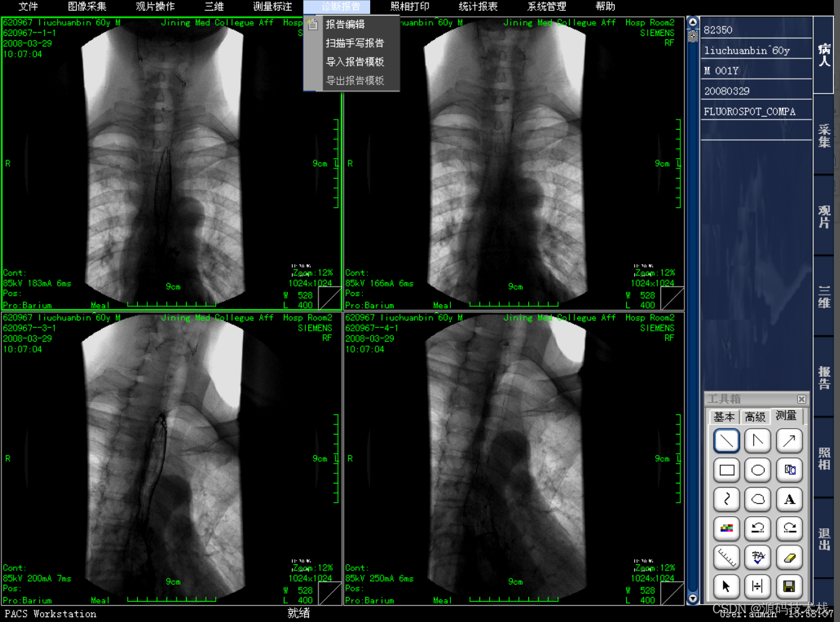The height and width of the screenshot is (622, 840).
Task: Click the 采集 sidebar button
Action: pyautogui.click(x=824, y=135)
